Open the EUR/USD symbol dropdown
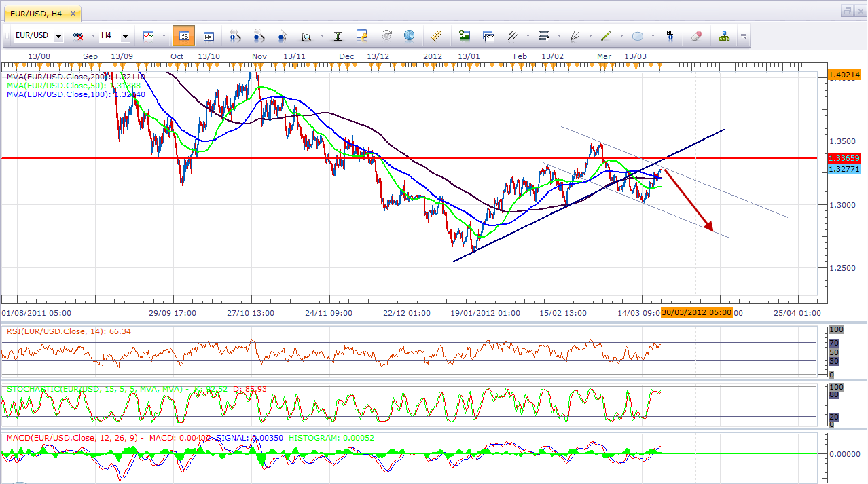The width and height of the screenshot is (868, 484). [59, 36]
